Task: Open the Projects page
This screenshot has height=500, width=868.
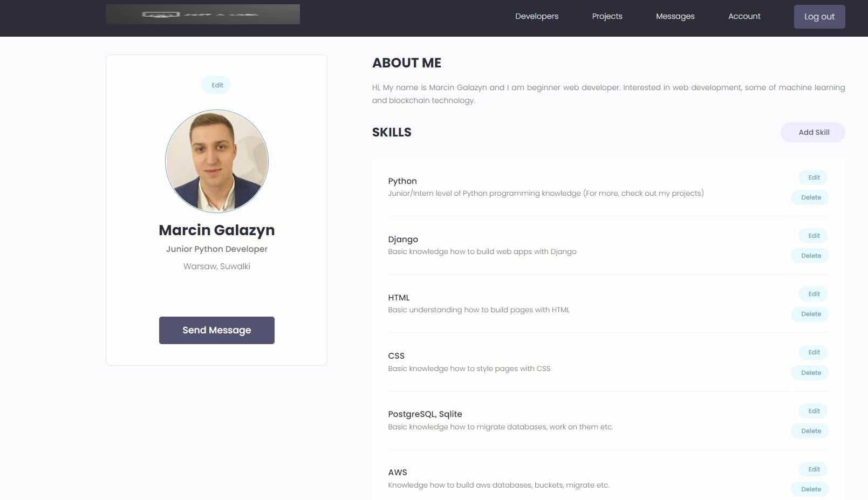Action: (607, 16)
